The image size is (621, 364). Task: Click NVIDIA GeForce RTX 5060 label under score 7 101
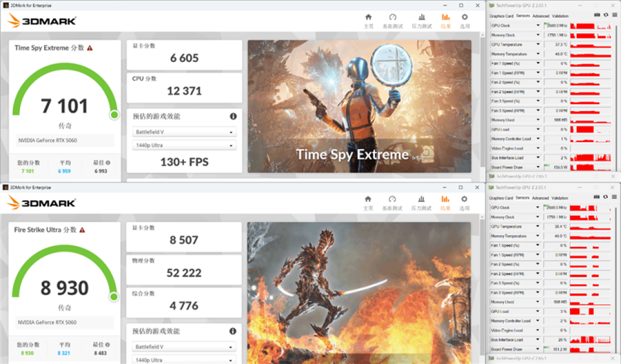pos(48,140)
